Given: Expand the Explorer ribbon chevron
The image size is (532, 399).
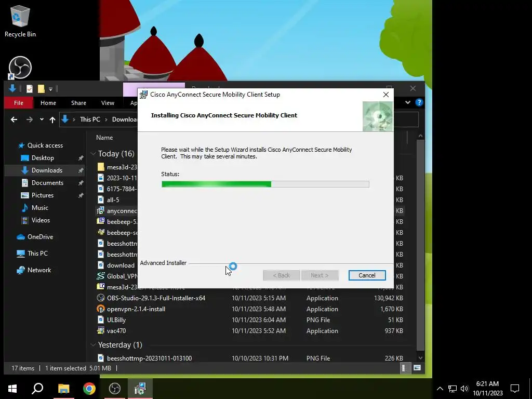Looking at the screenshot, I should click(408, 102).
